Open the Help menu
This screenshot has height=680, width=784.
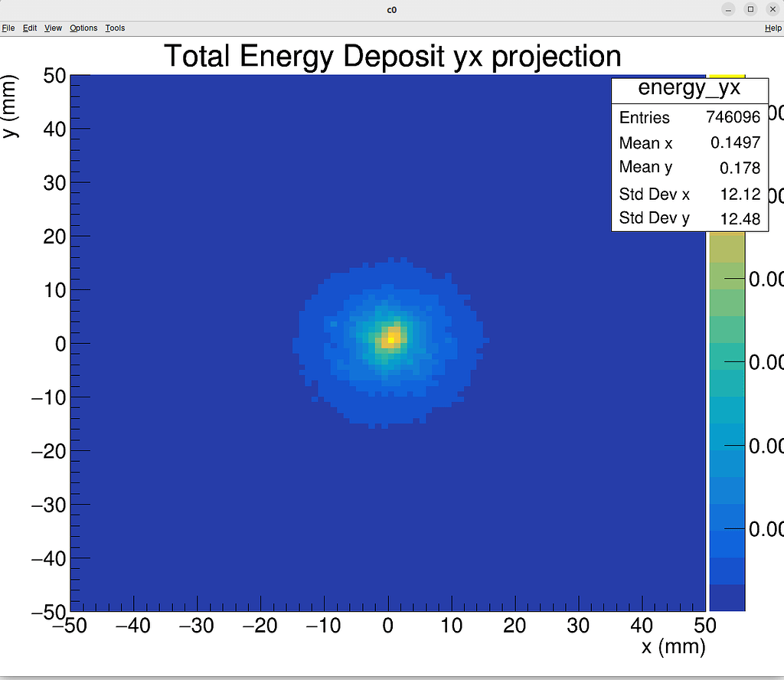coord(773,28)
